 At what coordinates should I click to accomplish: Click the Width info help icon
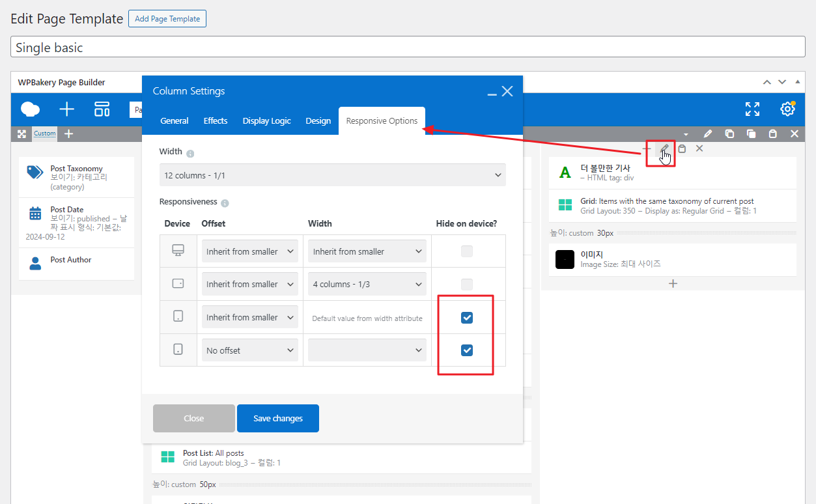(190, 154)
